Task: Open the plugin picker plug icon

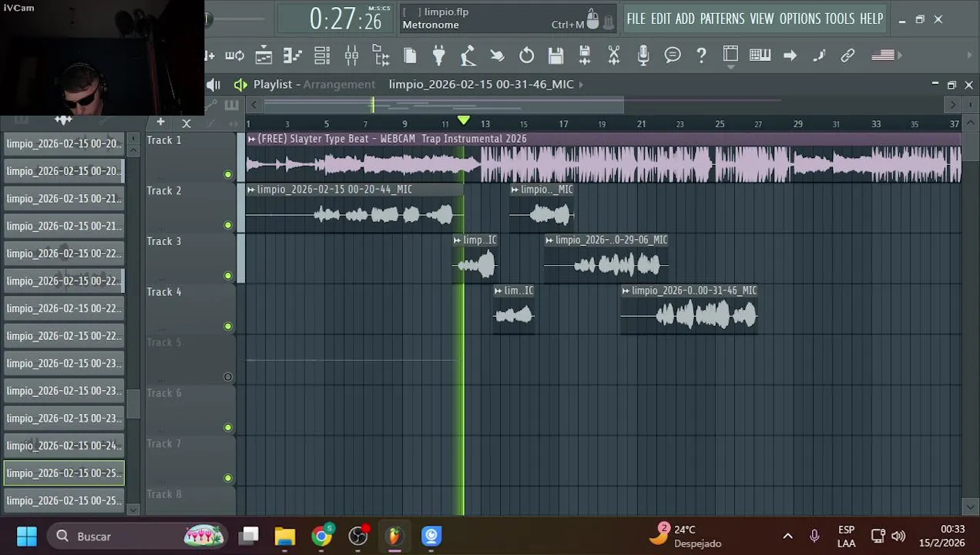Action: tap(439, 55)
